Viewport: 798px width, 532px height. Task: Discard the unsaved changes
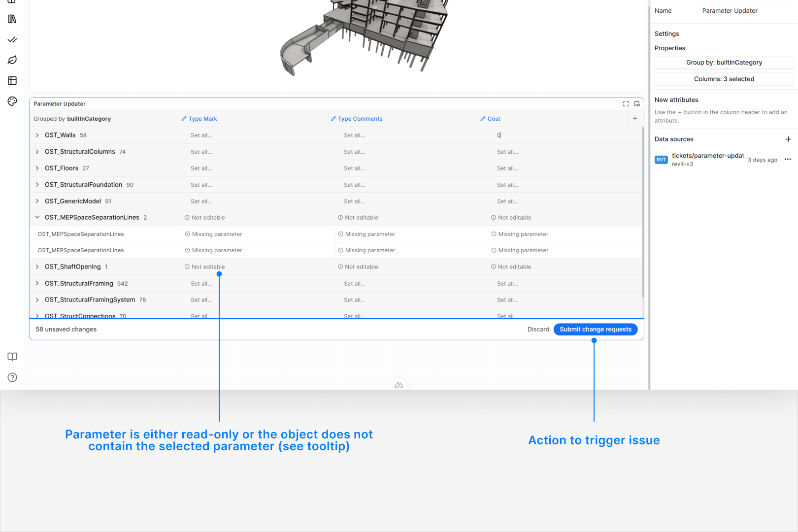(x=538, y=330)
